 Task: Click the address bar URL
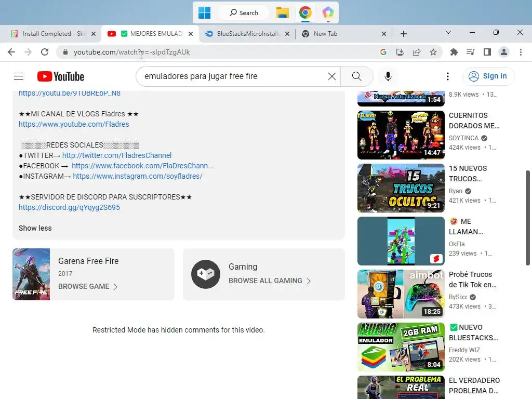point(131,52)
